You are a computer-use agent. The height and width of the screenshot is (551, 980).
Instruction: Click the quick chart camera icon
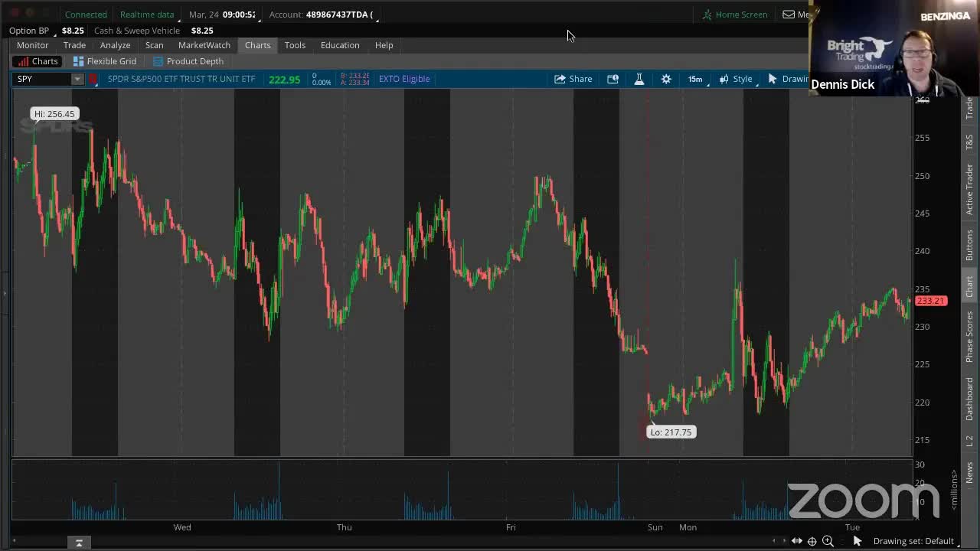(x=612, y=79)
